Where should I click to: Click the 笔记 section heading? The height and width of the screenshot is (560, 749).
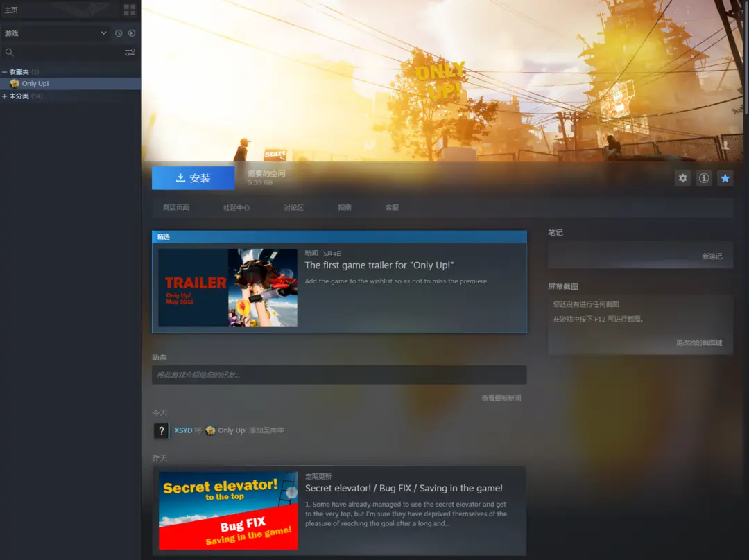point(555,232)
